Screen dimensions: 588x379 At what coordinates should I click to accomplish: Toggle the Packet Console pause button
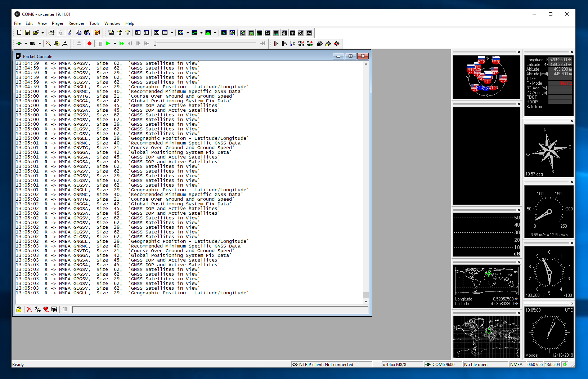click(65, 309)
